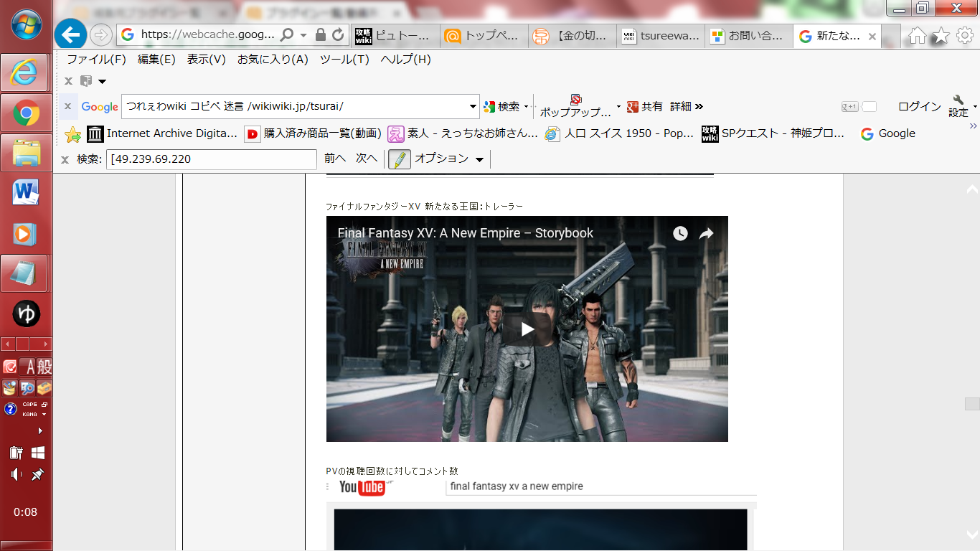Click the battery power tray icon
The height and width of the screenshot is (551, 980).
[x=16, y=453]
